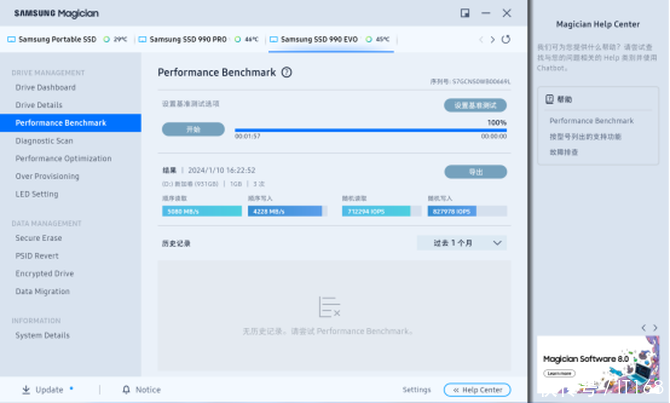Click the 设置基准测试 settings button

click(475, 105)
